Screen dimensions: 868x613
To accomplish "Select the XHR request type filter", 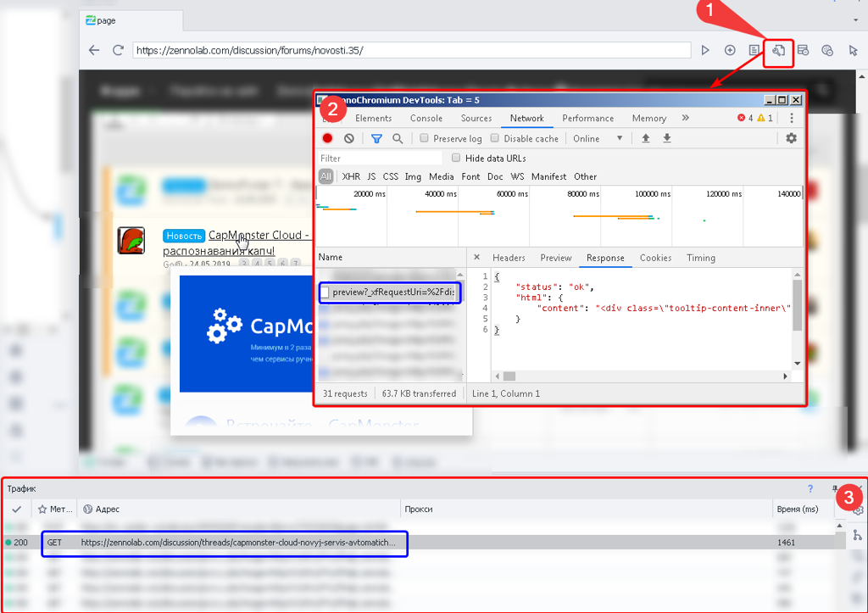I will click(351, 176).
